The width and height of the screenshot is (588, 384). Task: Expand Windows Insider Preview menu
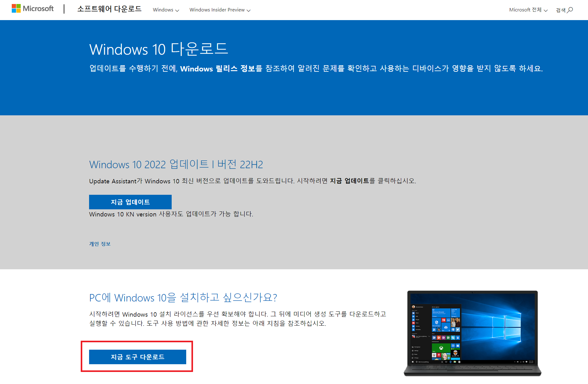[220, 10]
